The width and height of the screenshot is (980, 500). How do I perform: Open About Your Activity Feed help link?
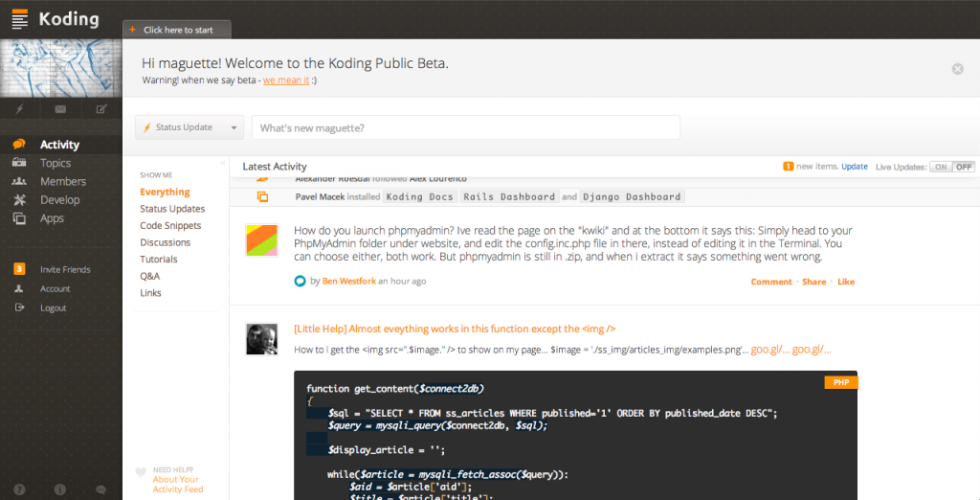tap(178, 485)
